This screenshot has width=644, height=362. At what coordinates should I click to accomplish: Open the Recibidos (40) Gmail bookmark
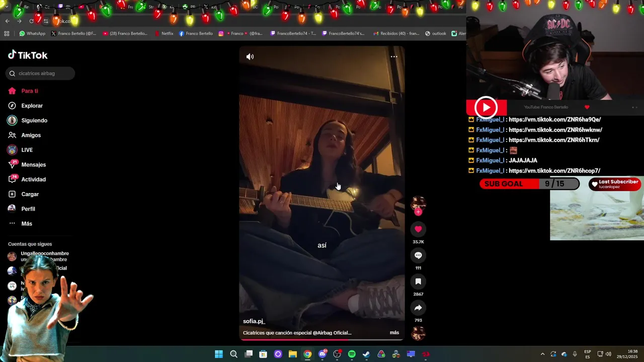point(396,34)
